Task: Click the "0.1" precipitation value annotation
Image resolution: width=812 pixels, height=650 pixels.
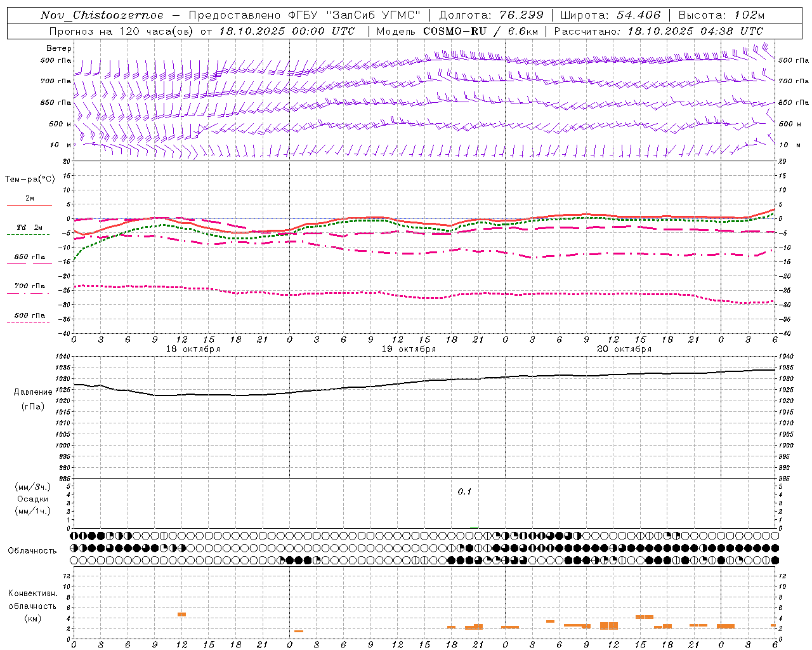Action: tap(464, 492)
